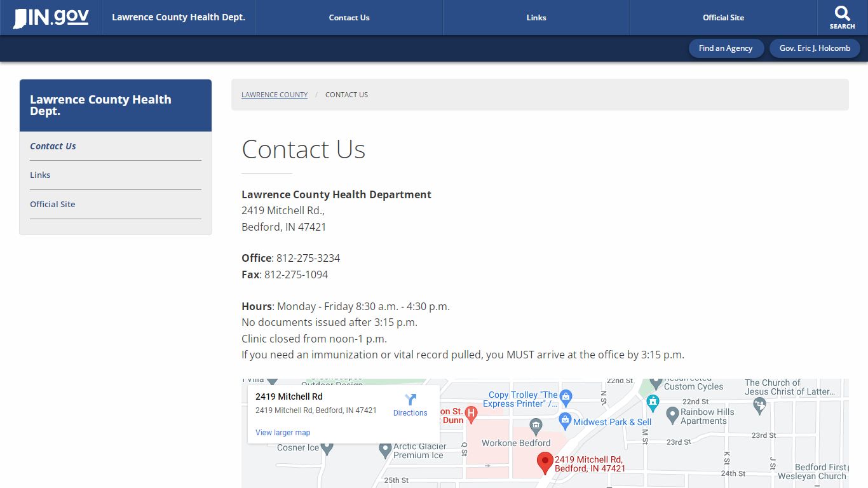Select the red hospital H marker on map
The width and height of the screenshot is (868, 488).
point(471,414)
